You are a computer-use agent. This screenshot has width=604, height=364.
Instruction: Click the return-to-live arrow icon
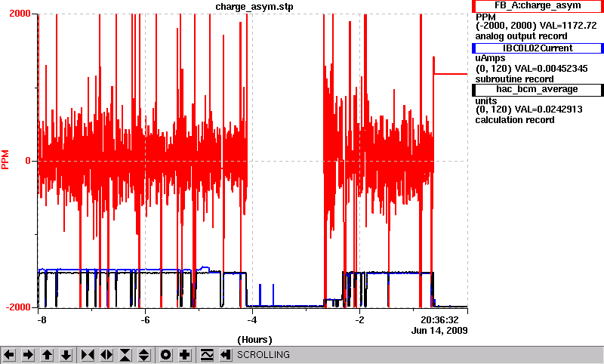[226, 355]
